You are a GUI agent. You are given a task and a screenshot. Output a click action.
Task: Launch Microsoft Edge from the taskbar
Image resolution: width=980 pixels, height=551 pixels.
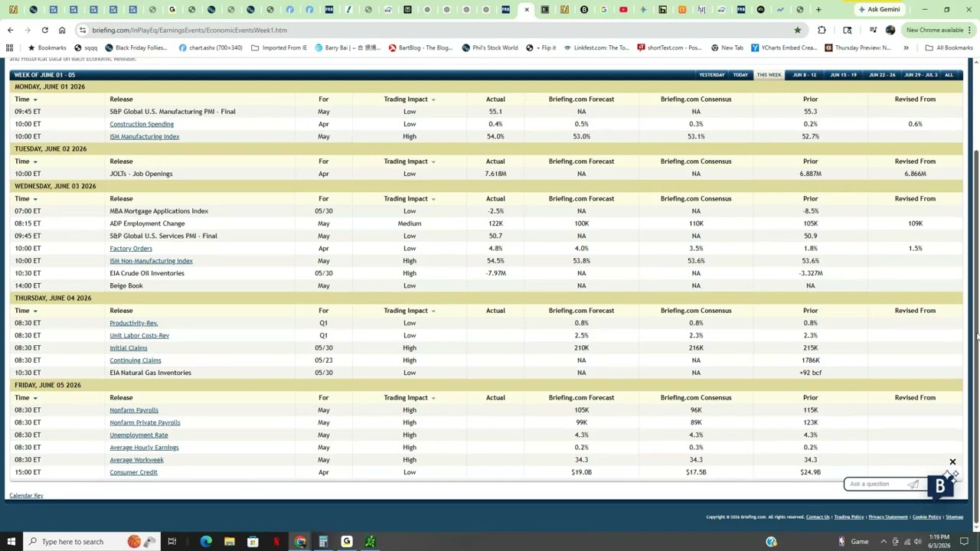pyautogui.click(x=206, y=542)
